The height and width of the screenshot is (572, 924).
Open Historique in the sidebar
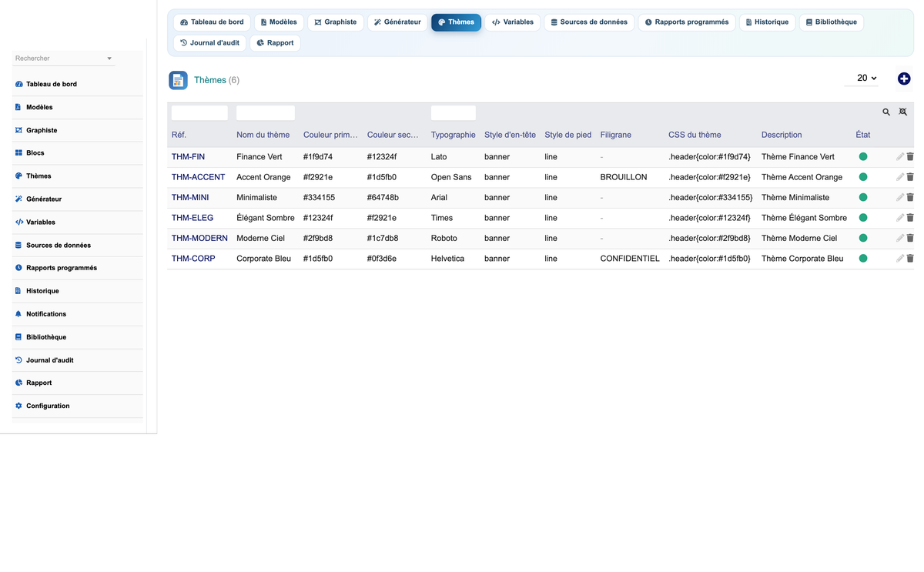pyautogui.click(x=78, y=291)
